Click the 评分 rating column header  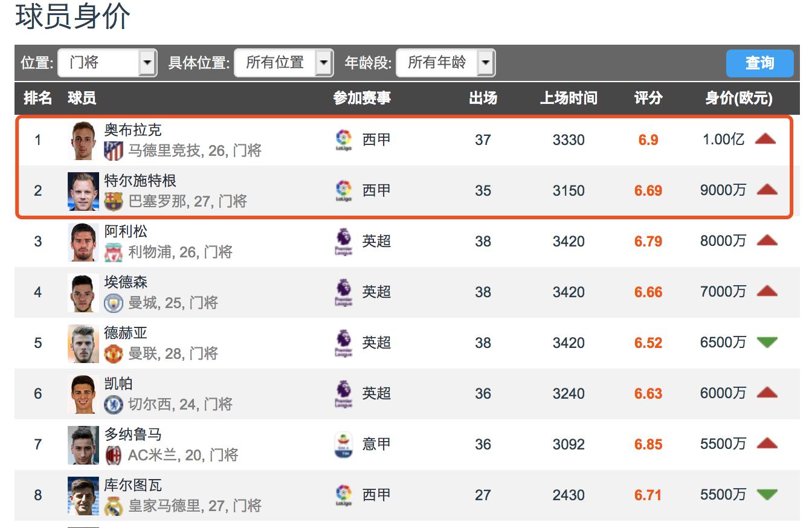point(646,99)
